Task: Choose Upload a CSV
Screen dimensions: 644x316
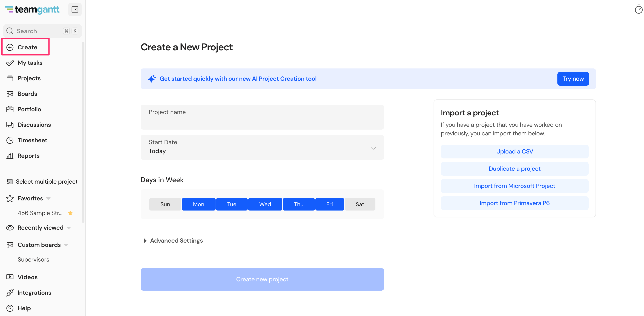Action: coord(515,151)
